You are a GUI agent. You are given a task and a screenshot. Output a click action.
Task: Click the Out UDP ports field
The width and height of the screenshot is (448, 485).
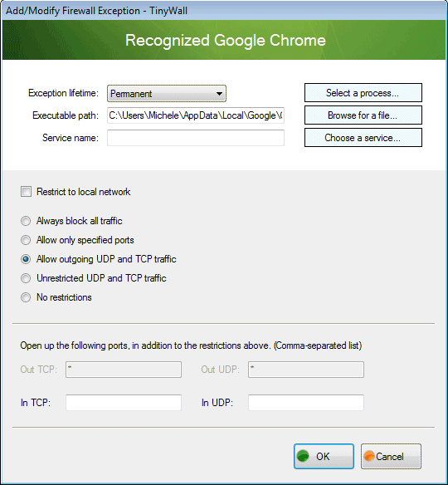pyautogui.click(x=306, y=370)
